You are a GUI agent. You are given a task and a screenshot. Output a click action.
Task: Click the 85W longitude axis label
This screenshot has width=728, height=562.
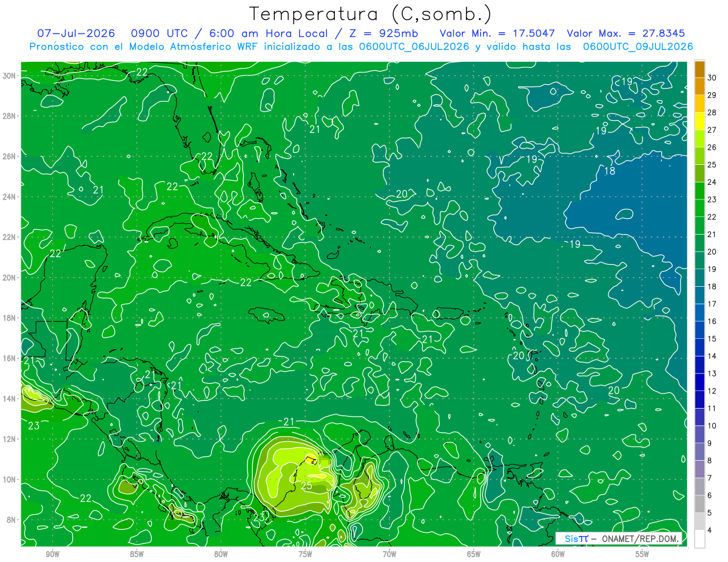136,554
